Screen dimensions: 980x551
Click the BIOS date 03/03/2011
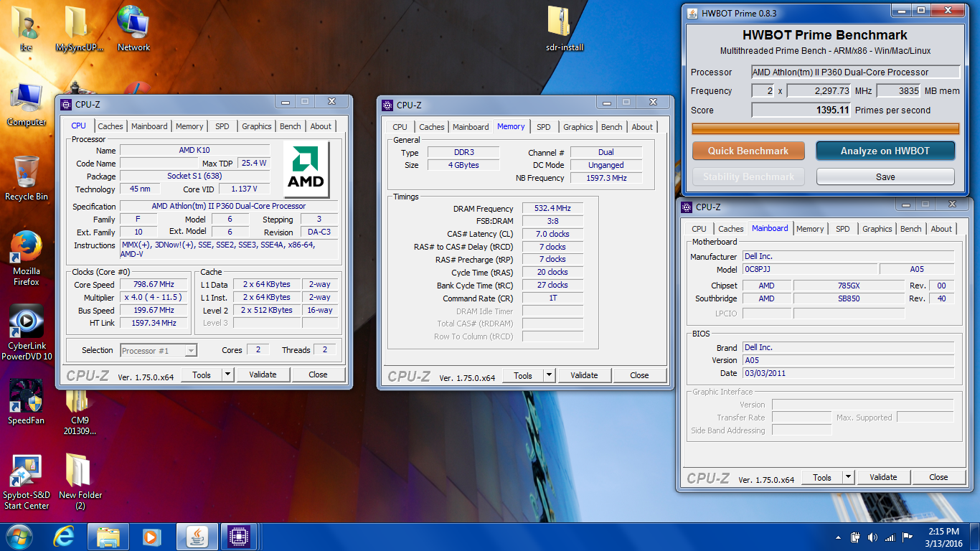tap(849, 373)
